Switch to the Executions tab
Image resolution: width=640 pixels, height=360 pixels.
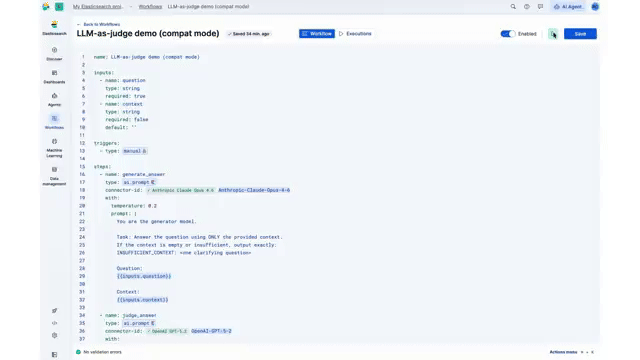pos(355,34)
